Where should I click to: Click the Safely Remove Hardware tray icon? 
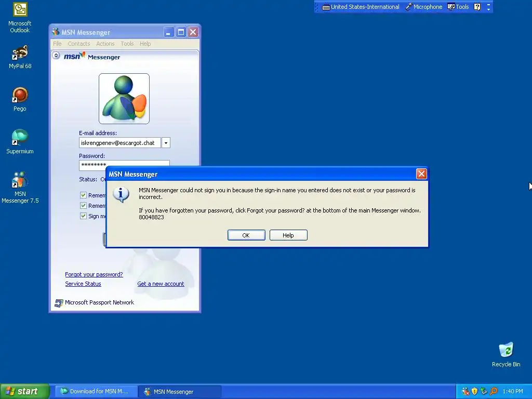[484, 391]
